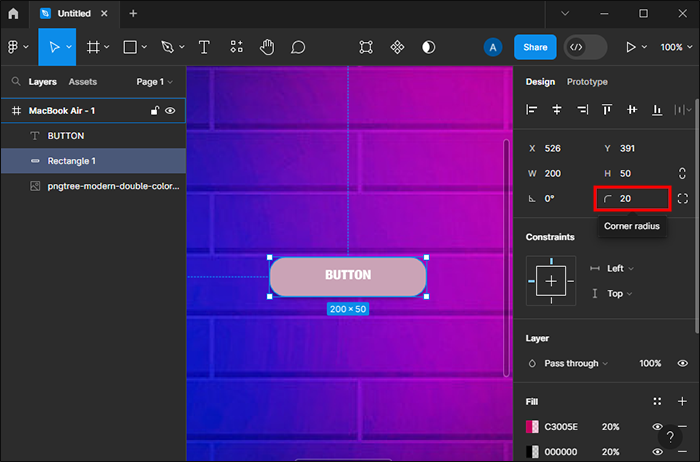Click the blue Share button

click(x=535, y=47)
